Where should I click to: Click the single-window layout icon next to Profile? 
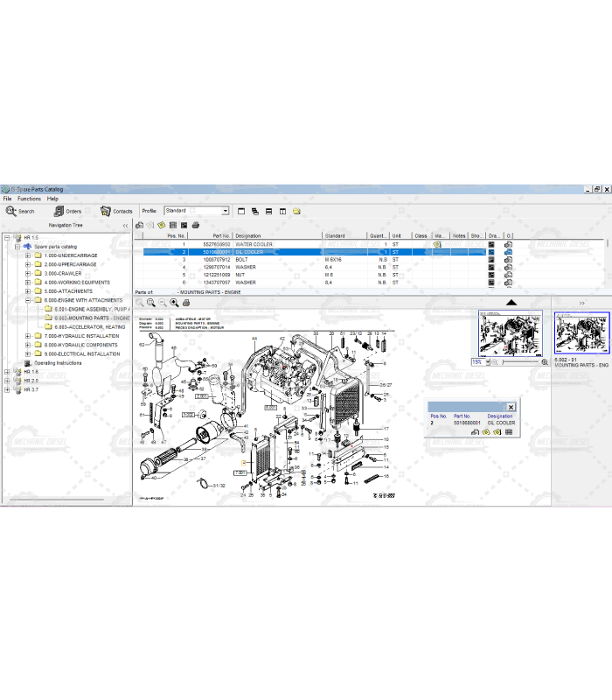[x=241, y=211]
